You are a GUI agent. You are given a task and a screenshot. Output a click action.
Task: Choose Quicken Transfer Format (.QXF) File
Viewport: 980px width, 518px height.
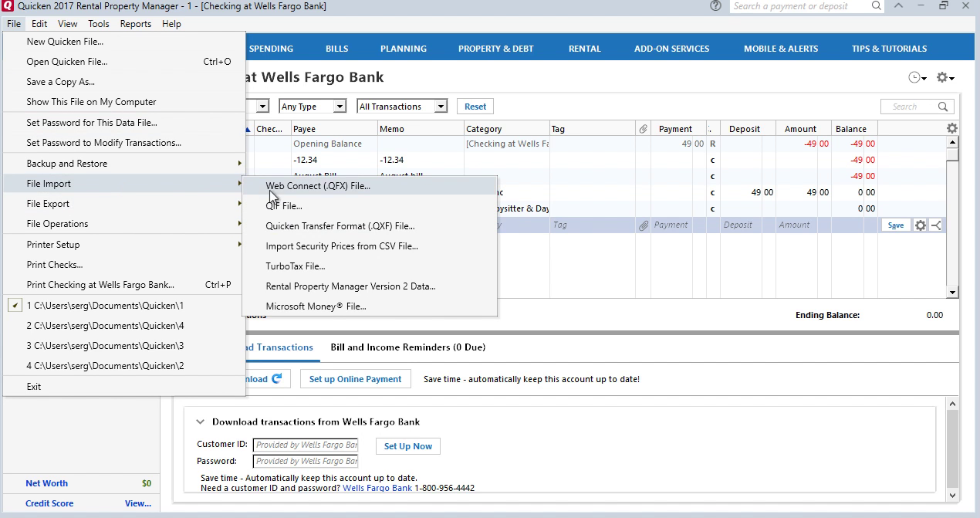click(x=370, y=226)
